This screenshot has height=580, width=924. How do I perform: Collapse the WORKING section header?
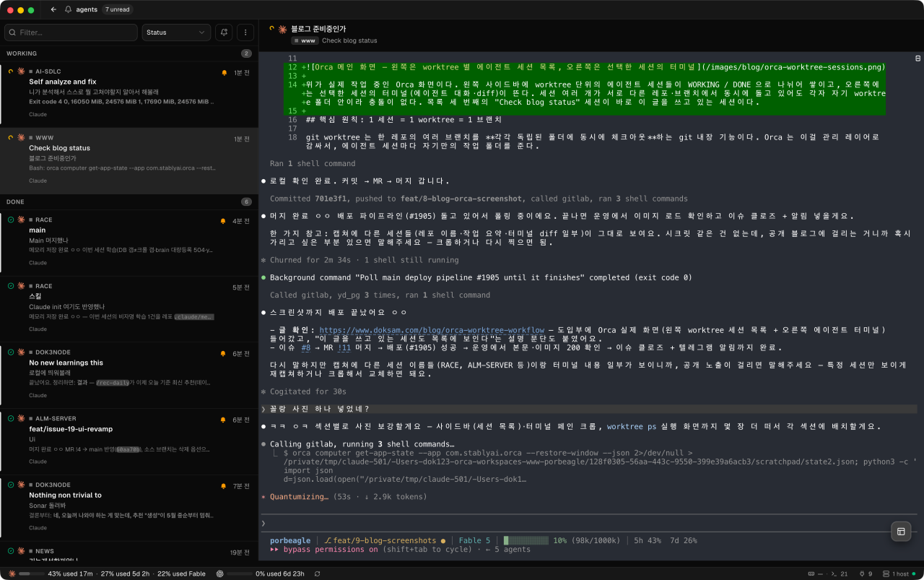point(129,53)
